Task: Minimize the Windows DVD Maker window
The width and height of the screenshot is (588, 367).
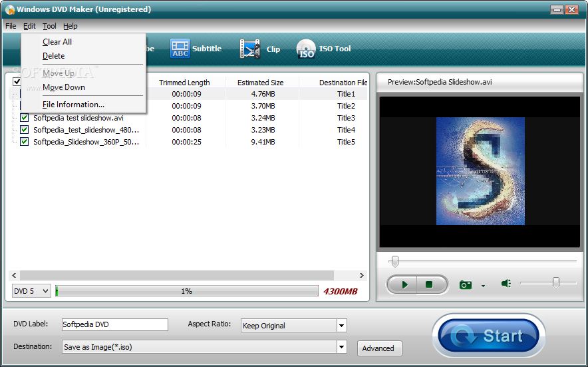Action: 557,10
